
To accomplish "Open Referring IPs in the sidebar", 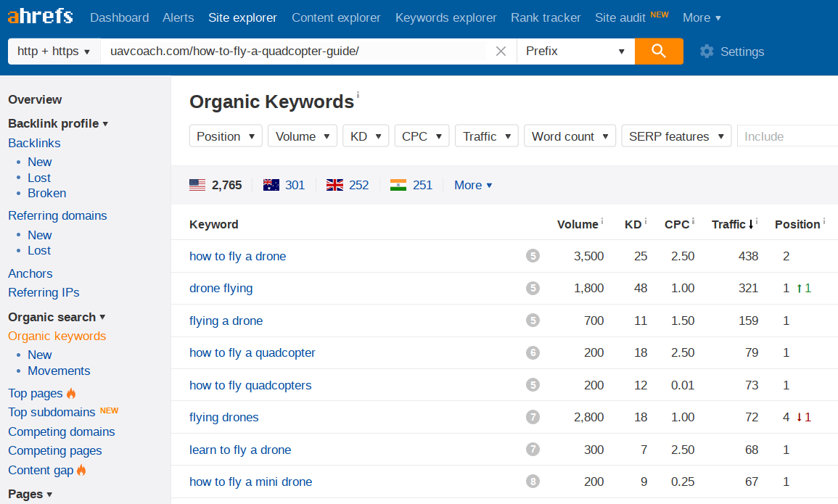I will [x=44, y=292].
